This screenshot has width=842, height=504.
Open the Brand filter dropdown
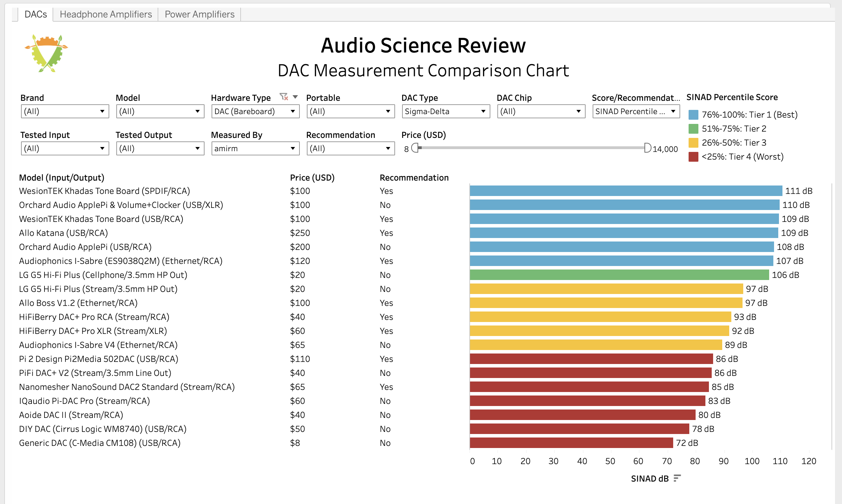65,111
